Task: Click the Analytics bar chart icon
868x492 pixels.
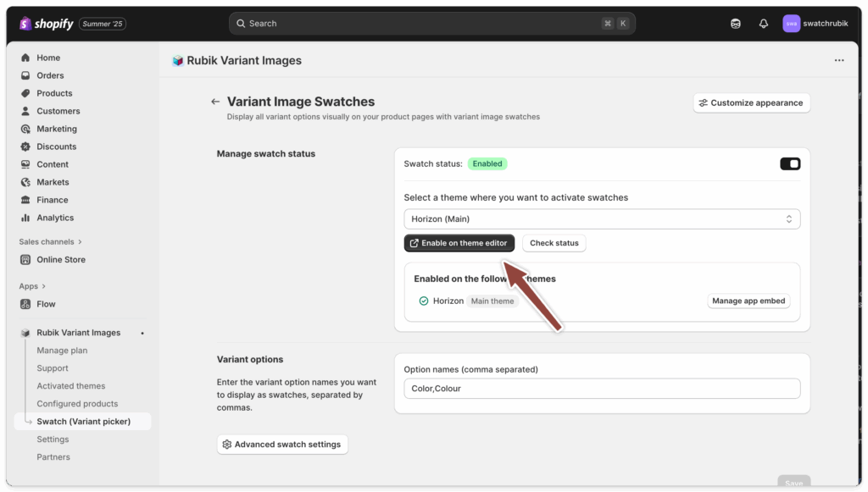Action: 25,218
